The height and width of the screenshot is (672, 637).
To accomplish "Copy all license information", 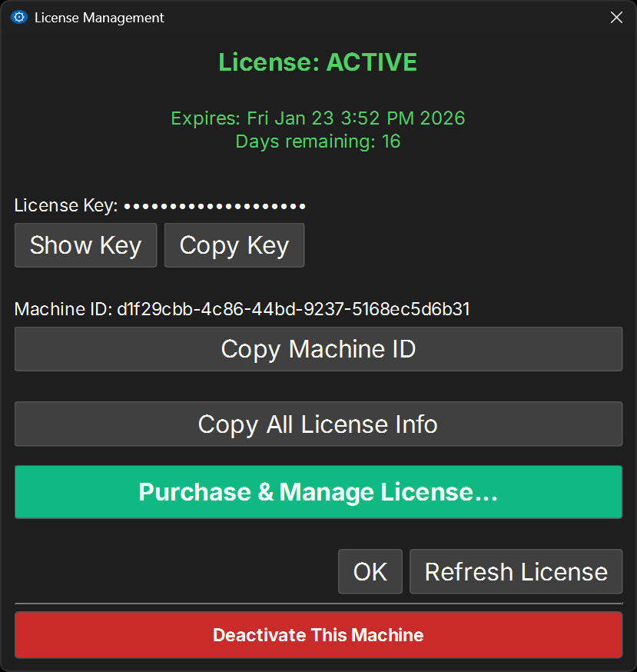I will point(318,424).
